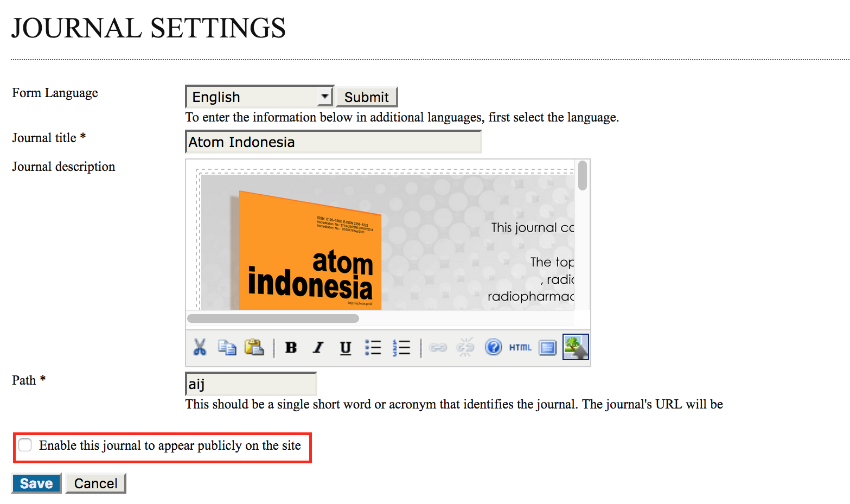Click the insert image tree icon
The width and height of the screenshot is (850, 504).
click(576, 347)
